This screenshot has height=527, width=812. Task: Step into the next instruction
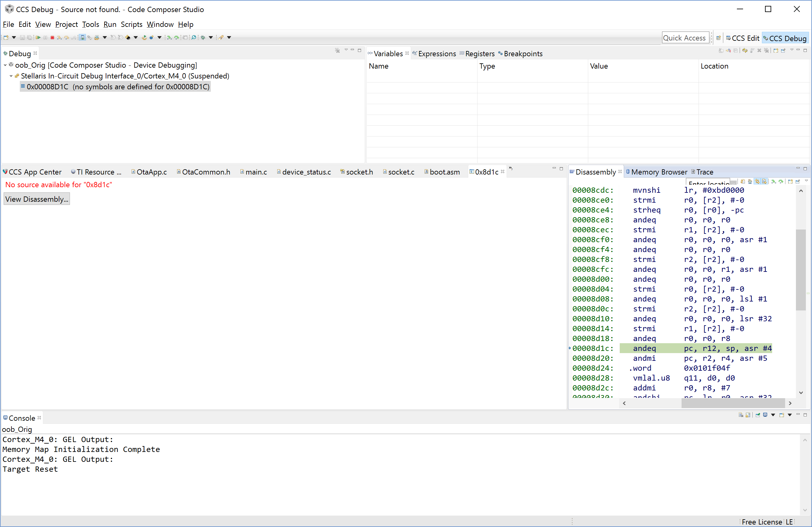pyautogui.click(x=60, y=37)
